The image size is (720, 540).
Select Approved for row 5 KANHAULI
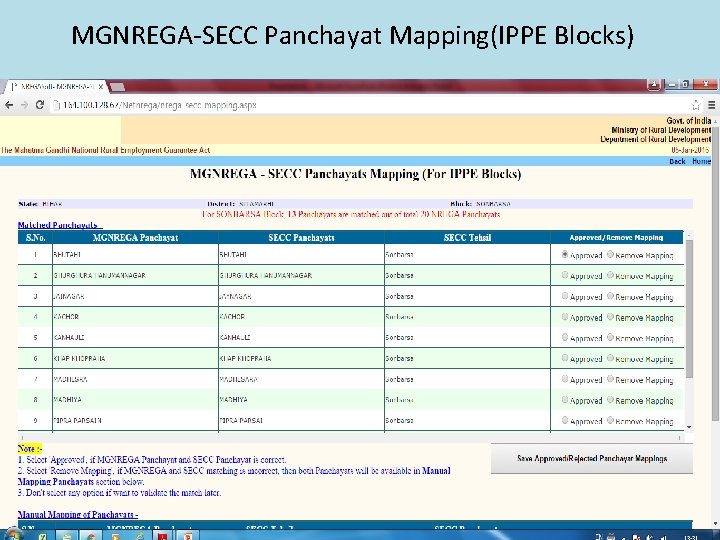565,338
